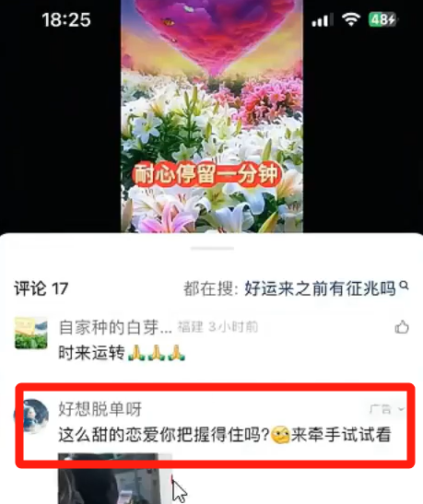Image resolution: width=423 pixels, height=504 pixels.
Task: Tap the cellular signal bars icon
Action: click(322, 20)
